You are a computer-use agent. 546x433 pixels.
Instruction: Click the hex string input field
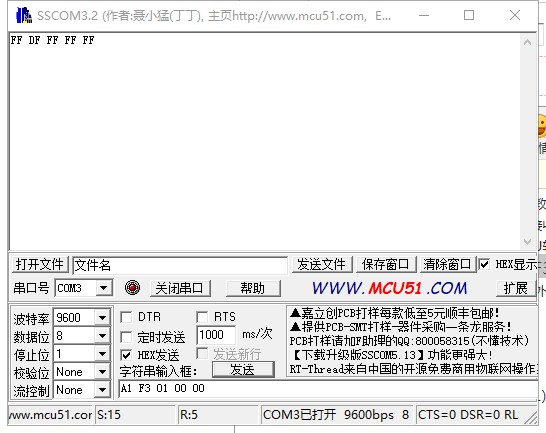click(328, 388)
